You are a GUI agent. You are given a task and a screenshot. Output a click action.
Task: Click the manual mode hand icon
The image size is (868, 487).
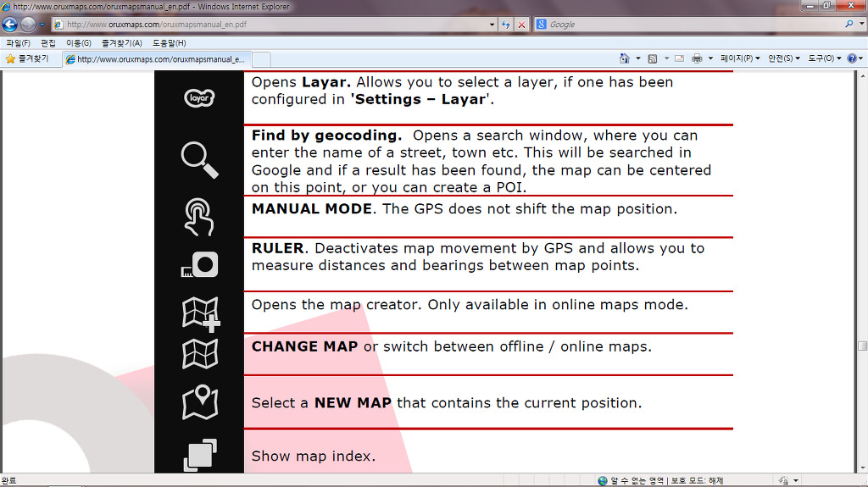pyautogui.click(x=198, y=217)
